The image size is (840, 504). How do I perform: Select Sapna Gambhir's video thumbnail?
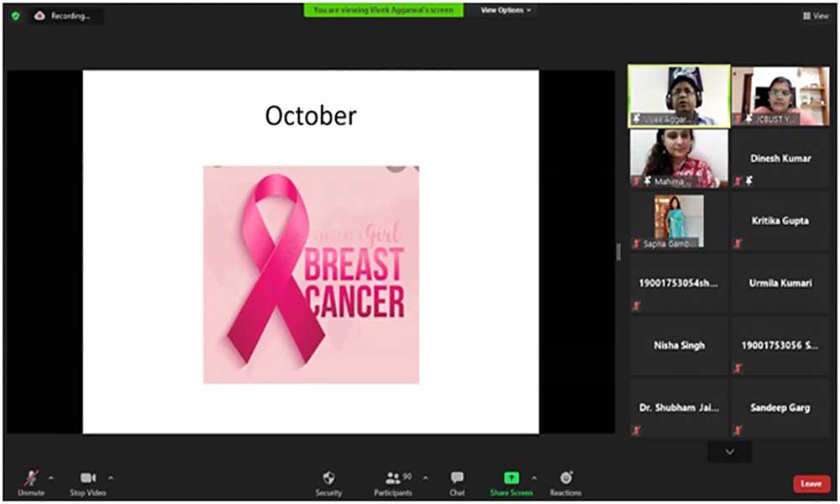[x=679, y=221]
